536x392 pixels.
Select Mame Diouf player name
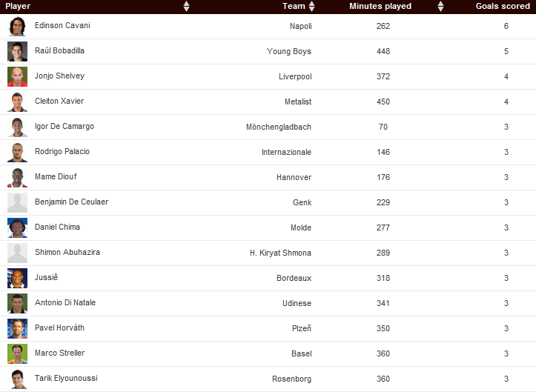tap(56, 177)
